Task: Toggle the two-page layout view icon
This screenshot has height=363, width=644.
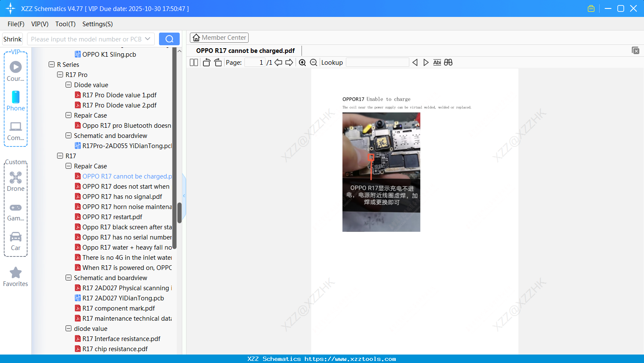Action: click(x=194, y=63)
